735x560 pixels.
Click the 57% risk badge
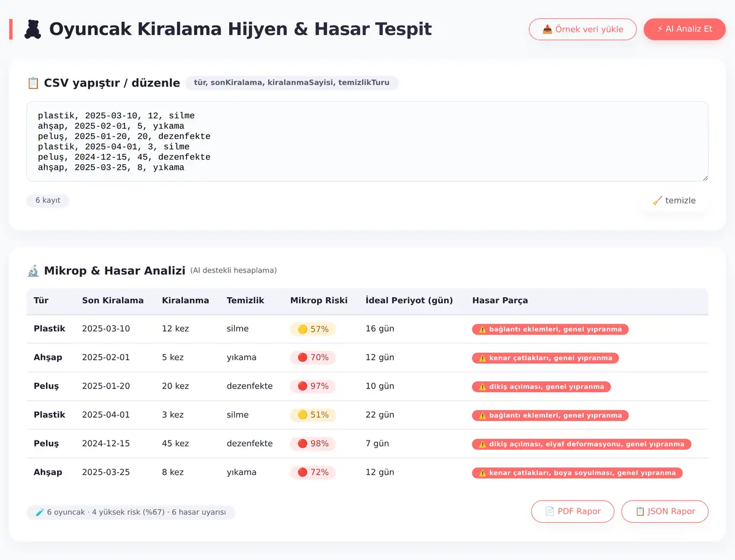click(313, 329)
